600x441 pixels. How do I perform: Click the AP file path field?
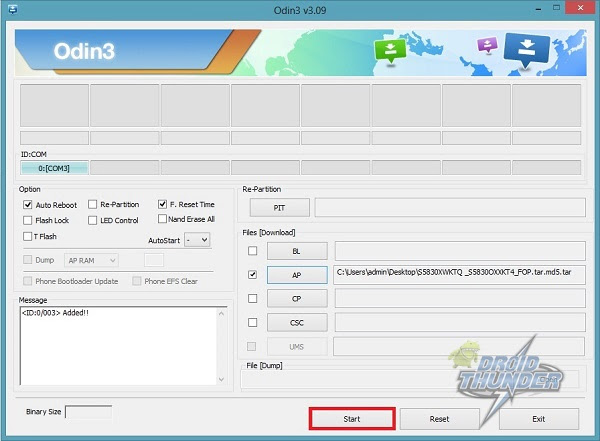459,275
